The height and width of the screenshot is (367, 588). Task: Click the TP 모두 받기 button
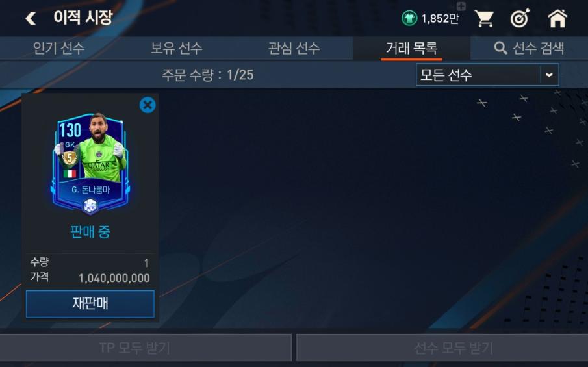coord(146,348)
